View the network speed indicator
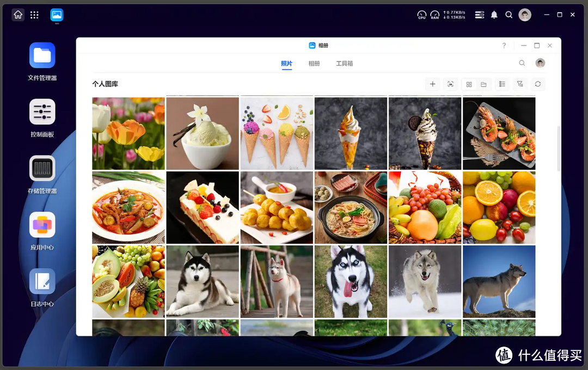Screen dimensions: 588x370 click(x=454, y=15)
